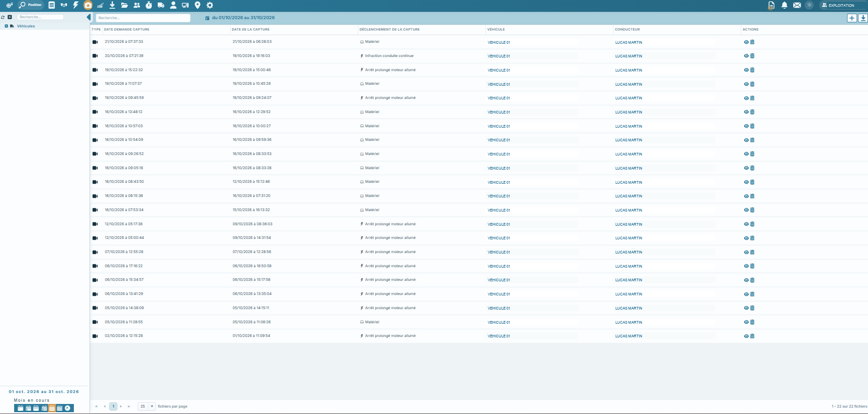Click the add new capture plus button
Screen dimensions: 868x414
click(x=852, y=18)
